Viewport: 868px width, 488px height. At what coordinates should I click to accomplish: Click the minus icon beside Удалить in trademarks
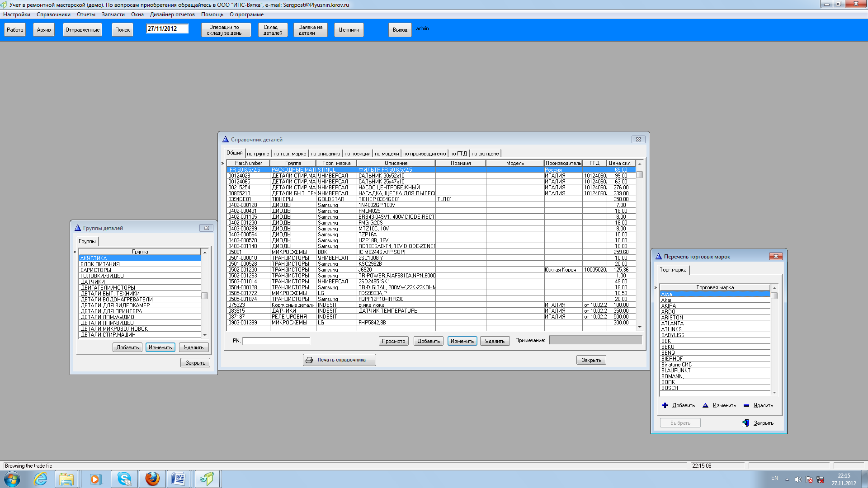click(746, 405)
